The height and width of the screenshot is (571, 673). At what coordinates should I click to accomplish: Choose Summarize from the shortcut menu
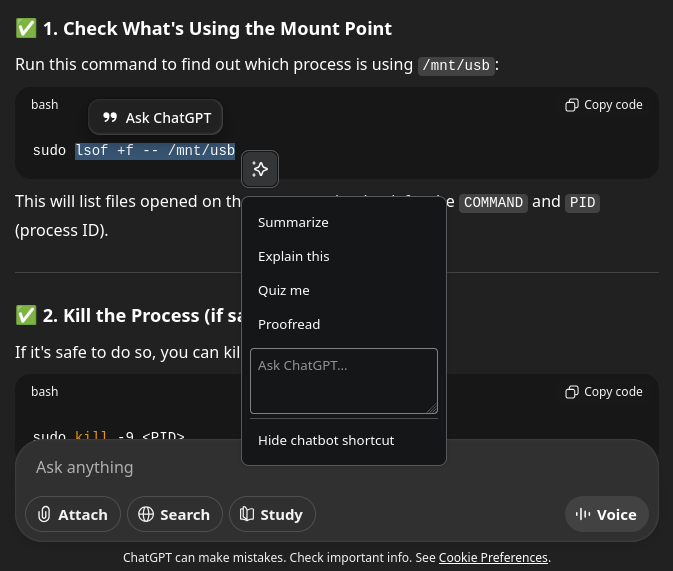293,222
